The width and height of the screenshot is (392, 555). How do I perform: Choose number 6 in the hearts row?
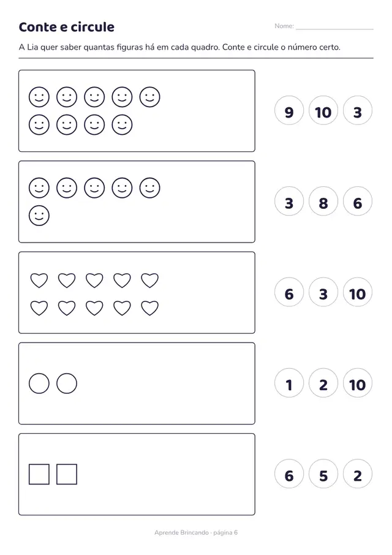289,292
